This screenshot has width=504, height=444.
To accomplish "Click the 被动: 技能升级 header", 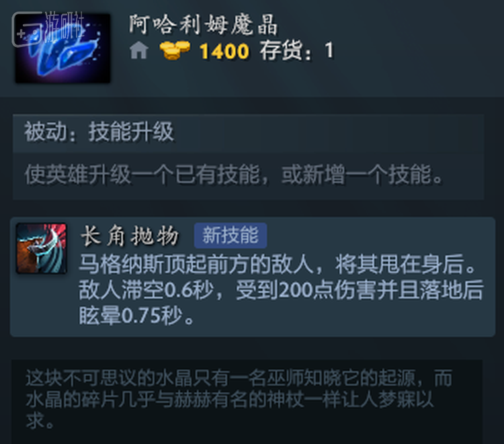I will pyautogui.click(x=99, y=132).
